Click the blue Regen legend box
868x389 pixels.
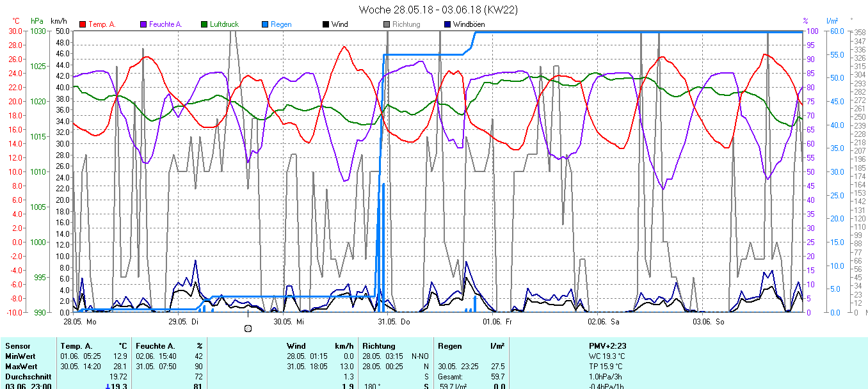click(265, 24)
